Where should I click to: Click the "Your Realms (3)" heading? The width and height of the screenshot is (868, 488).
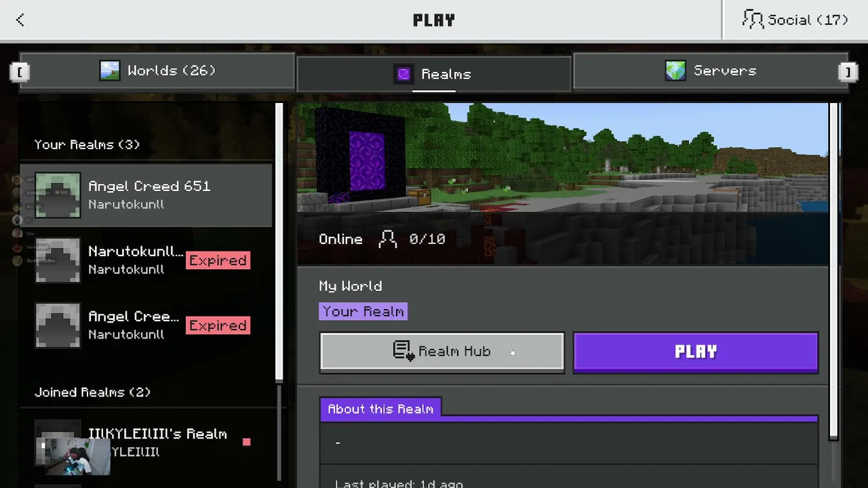pos(87,144)
